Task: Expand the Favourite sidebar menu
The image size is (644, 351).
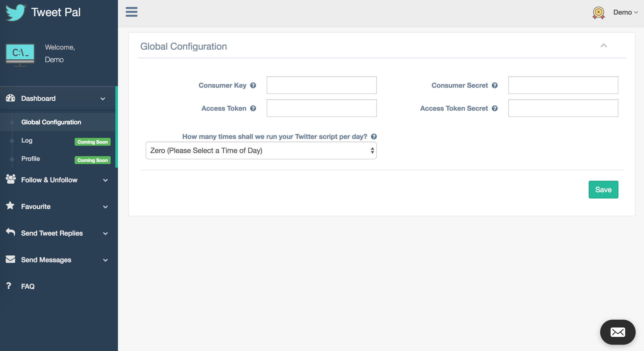Action: [x=57, y=207]
